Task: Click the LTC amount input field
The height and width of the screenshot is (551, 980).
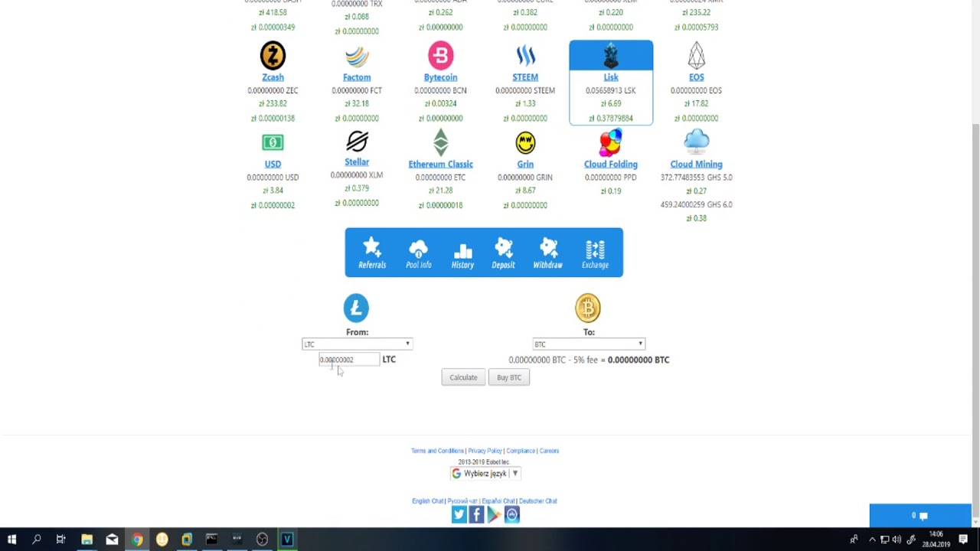Action: [x=349, y=360]
